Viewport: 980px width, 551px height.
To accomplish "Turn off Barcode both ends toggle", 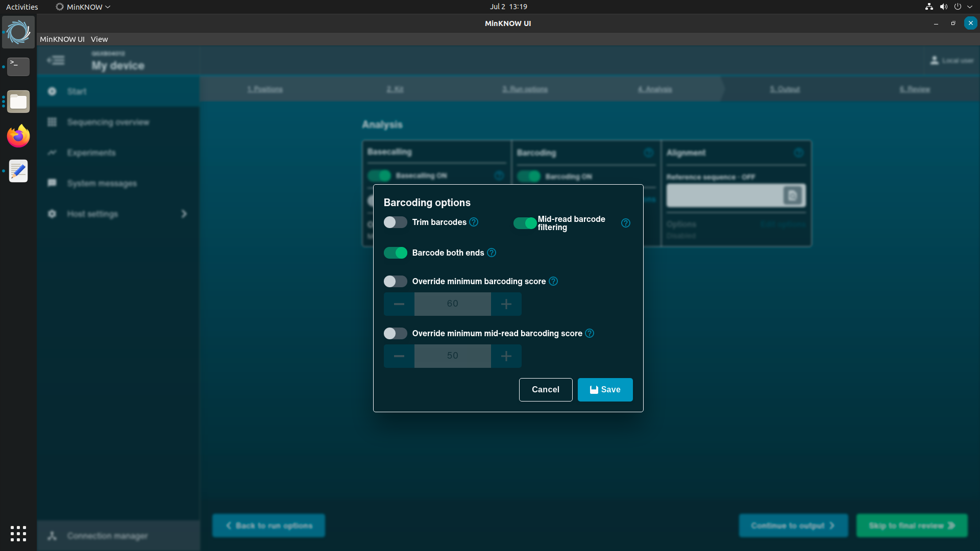I will [395, 253].
